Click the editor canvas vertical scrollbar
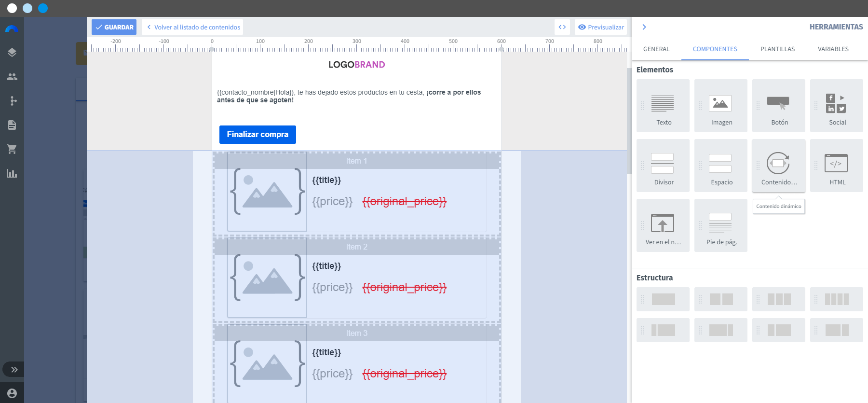 tap(629, 121)
